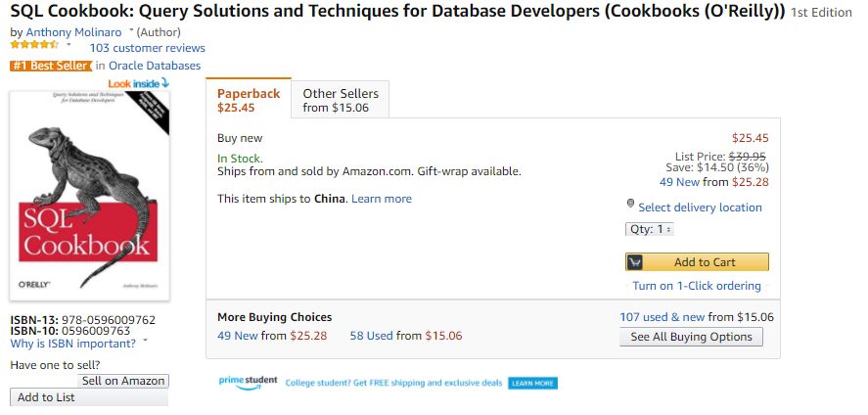The height and width of the screenshot is (415, 868).
Task: Click the LEARN MORE prime student button
Action: (532, 383)
